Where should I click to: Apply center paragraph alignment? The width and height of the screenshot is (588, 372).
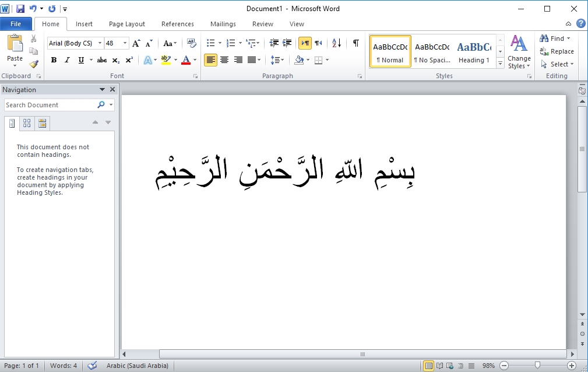coord(225,60)
